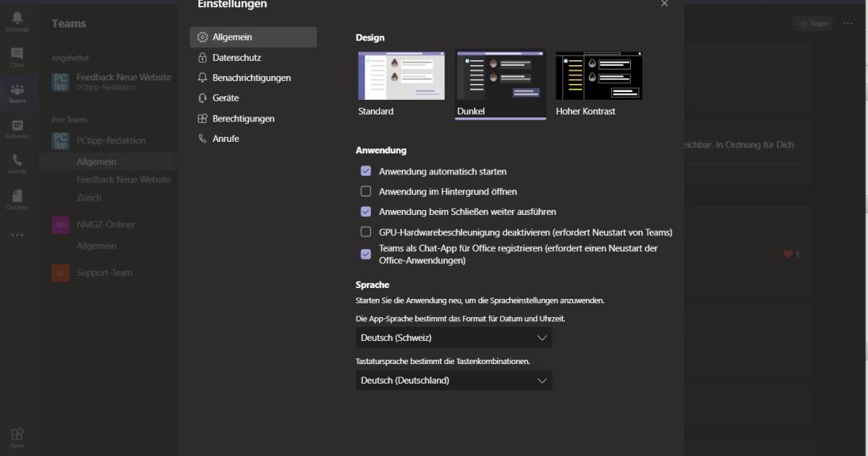Select the Standard design theme thumbnail
868x456 pixels.
401,75
